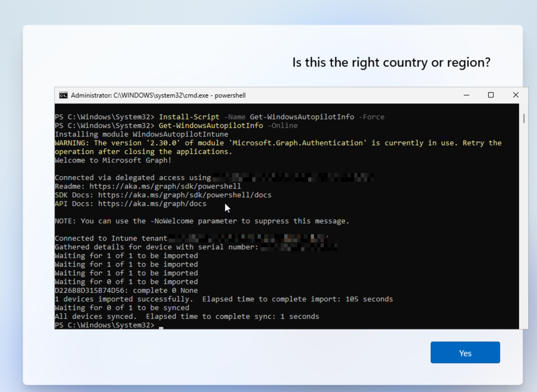Select the Administrator title bar text
The width and height of the screenshot is (537, 392).
tap(158, 95)
